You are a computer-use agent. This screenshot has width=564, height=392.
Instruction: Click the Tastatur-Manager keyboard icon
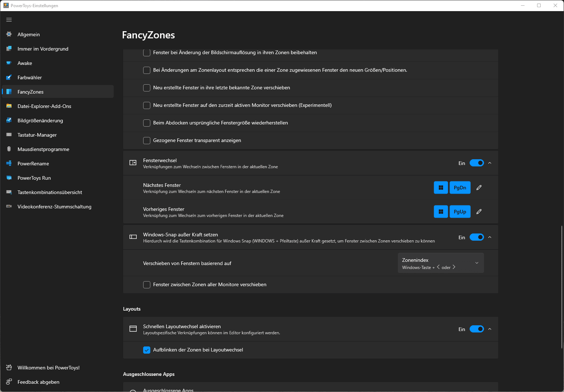(9, 134)
